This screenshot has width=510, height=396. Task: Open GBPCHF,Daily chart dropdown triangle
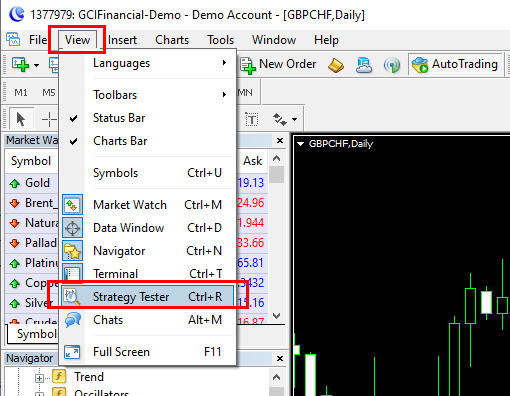click(301, 144)
